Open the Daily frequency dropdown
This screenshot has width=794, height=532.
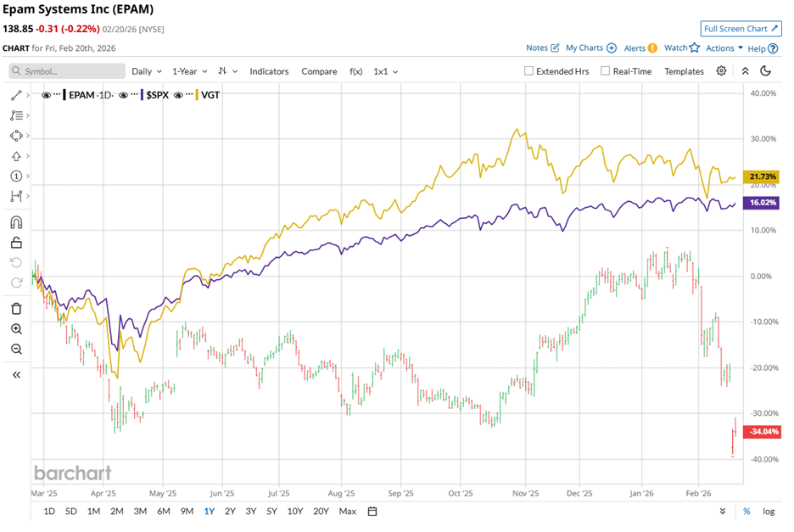[146, 71]
